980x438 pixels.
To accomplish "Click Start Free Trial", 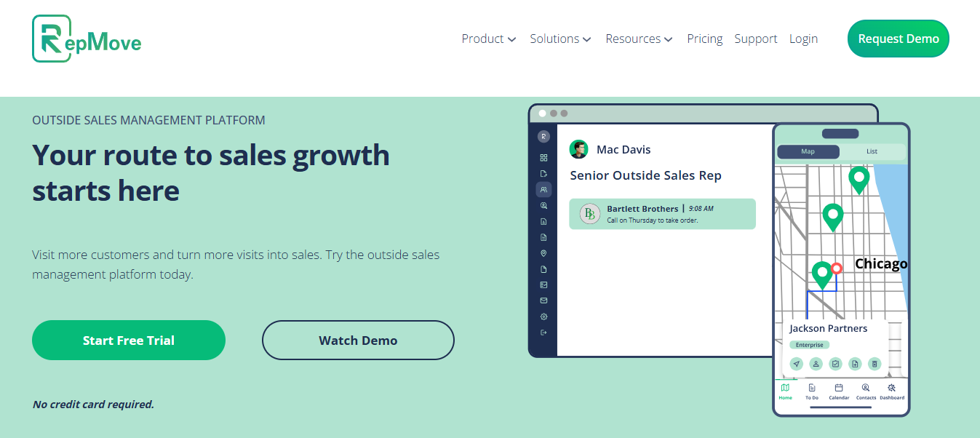I will pyautogui.click(x=129, y=340).
